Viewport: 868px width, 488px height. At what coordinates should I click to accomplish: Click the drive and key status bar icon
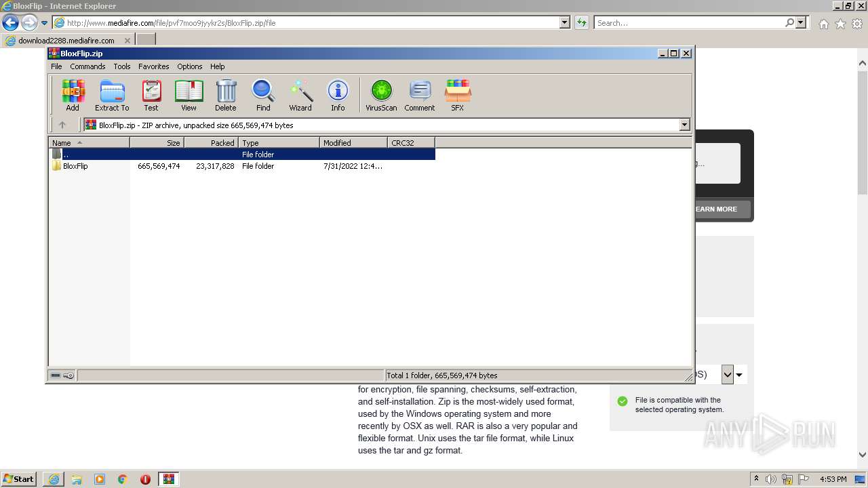[62, 375]
